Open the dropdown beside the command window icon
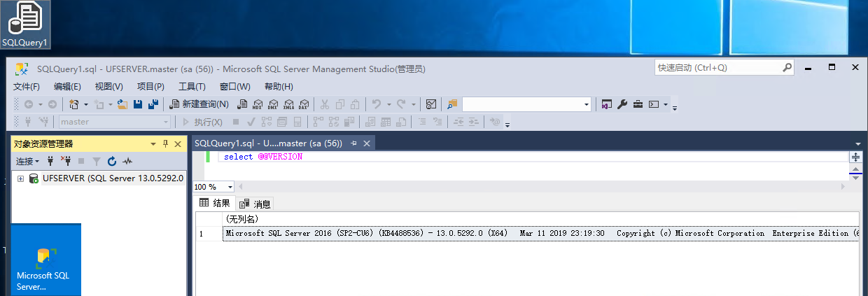This screenshot has height=296, width=868. click(666, 104)
